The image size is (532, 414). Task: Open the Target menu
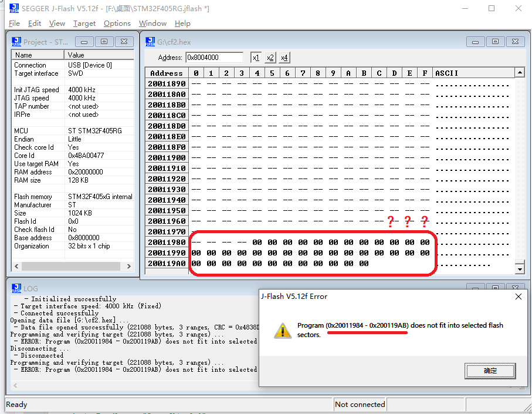84,23
